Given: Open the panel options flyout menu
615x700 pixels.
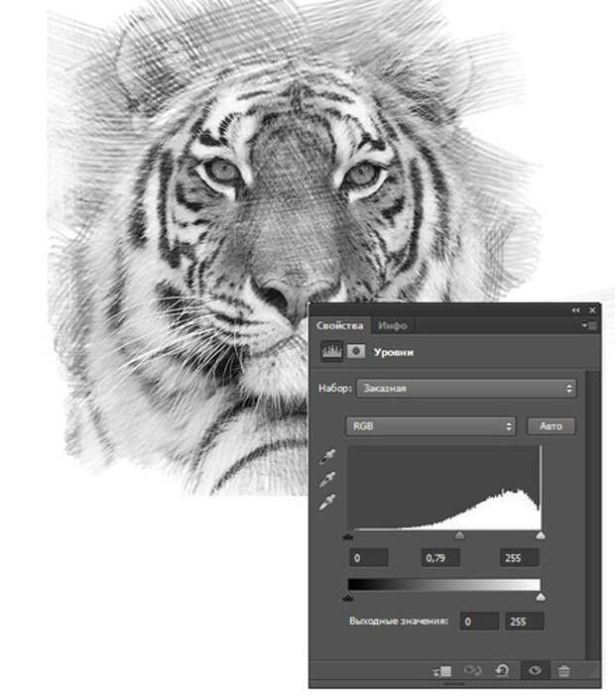Looking at the screenshot, I should click(x=590, y=325).
